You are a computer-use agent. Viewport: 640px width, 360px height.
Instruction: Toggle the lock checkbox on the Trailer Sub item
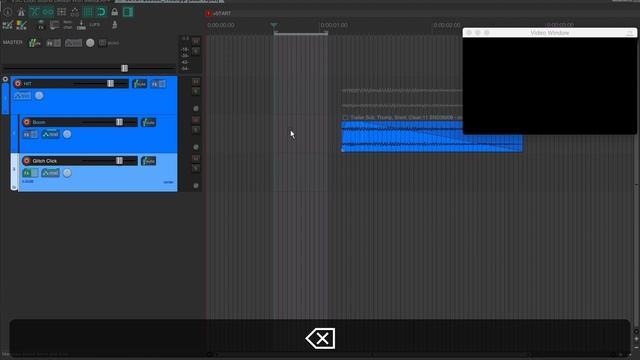tap(345, 118)
